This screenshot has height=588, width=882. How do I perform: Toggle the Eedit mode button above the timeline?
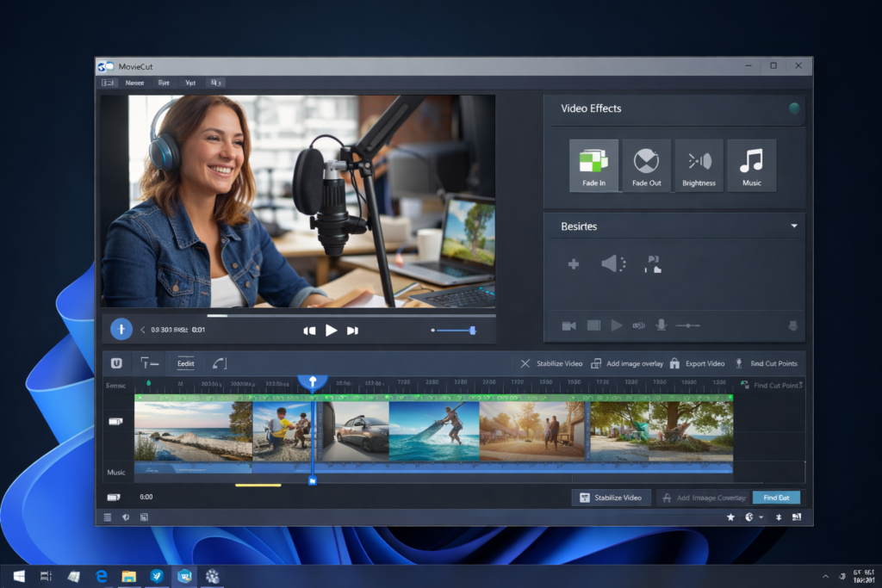[x=184, y=363]
